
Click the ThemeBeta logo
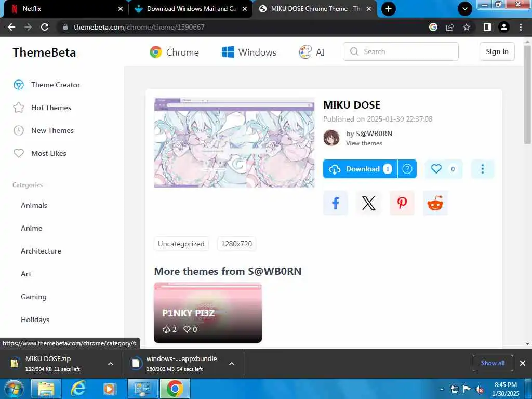(x=44, y=52)
